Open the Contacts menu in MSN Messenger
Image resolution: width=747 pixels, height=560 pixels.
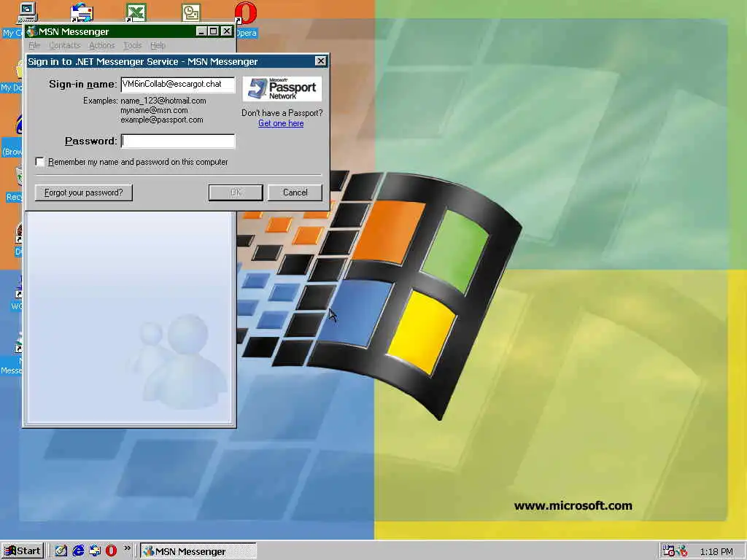[65, 45]
